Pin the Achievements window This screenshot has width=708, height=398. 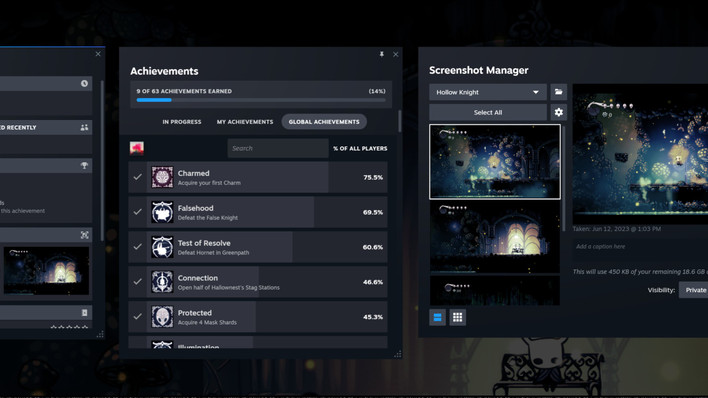click(x=382, y=54)
